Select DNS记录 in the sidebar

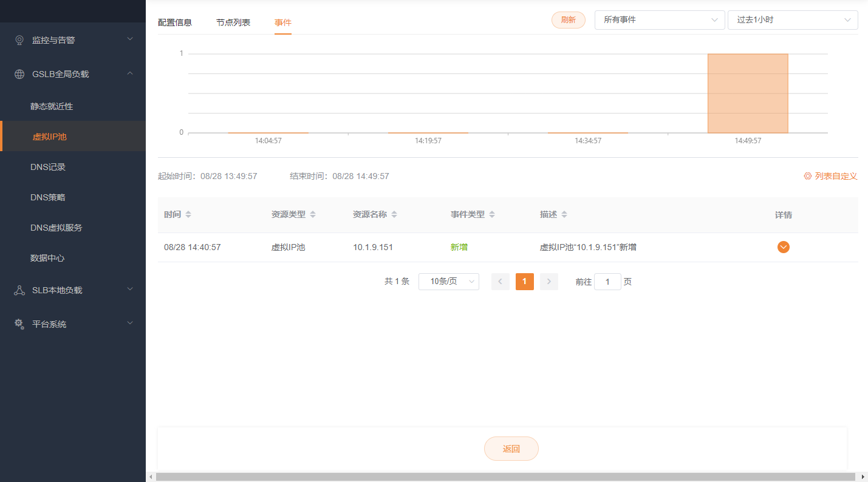click(48, 167)
